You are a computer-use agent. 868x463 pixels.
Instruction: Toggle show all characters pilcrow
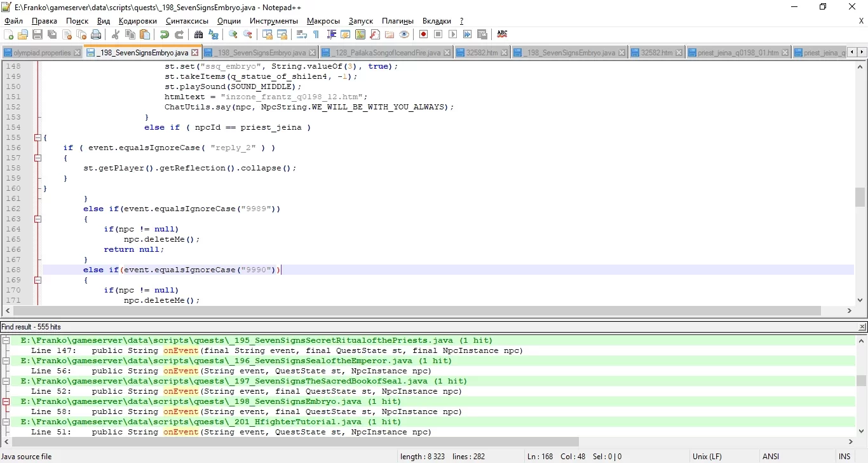[316, 34]
